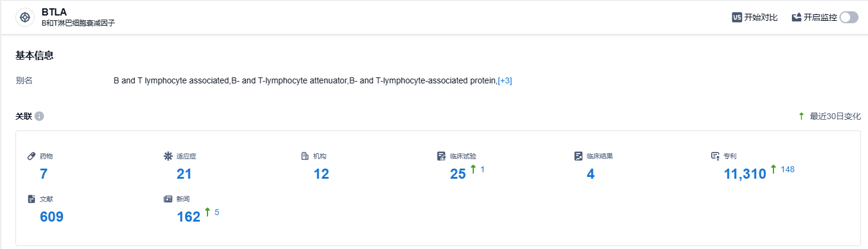
Task: Click the 临床结果 chart icon
Action: [578, 156]
